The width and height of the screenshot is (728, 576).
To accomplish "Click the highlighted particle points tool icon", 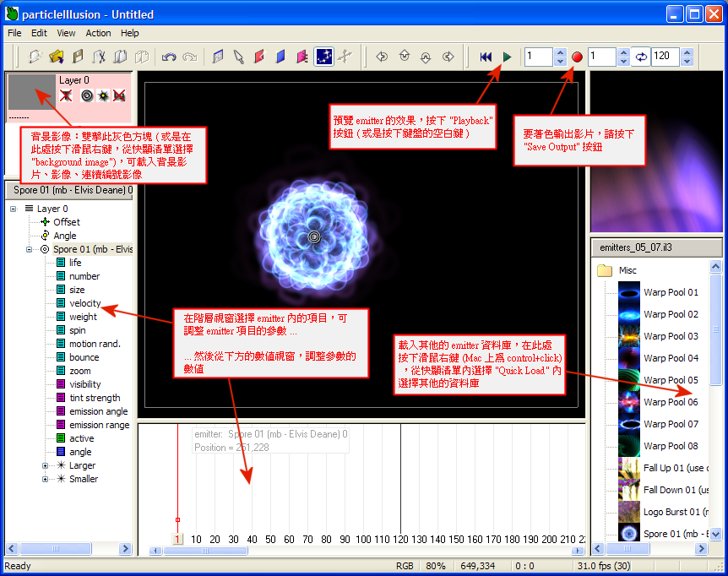I will coord(323,57).
